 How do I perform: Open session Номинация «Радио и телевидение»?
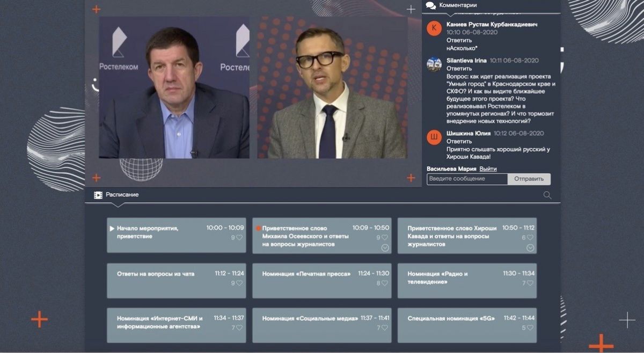pyautogui.click(x=467, y=281)
